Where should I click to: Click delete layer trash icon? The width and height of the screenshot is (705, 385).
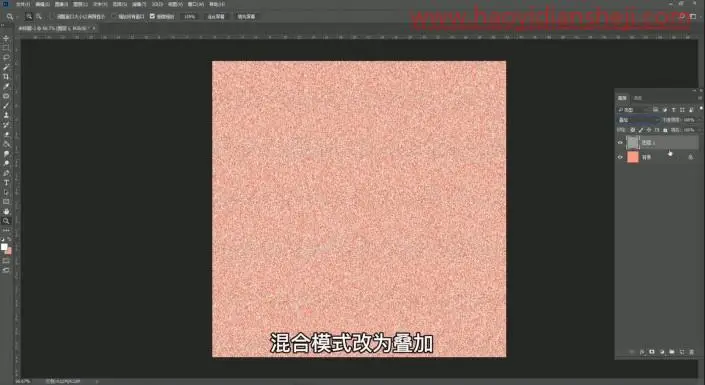pyautogui.click(x=692, y=352)
